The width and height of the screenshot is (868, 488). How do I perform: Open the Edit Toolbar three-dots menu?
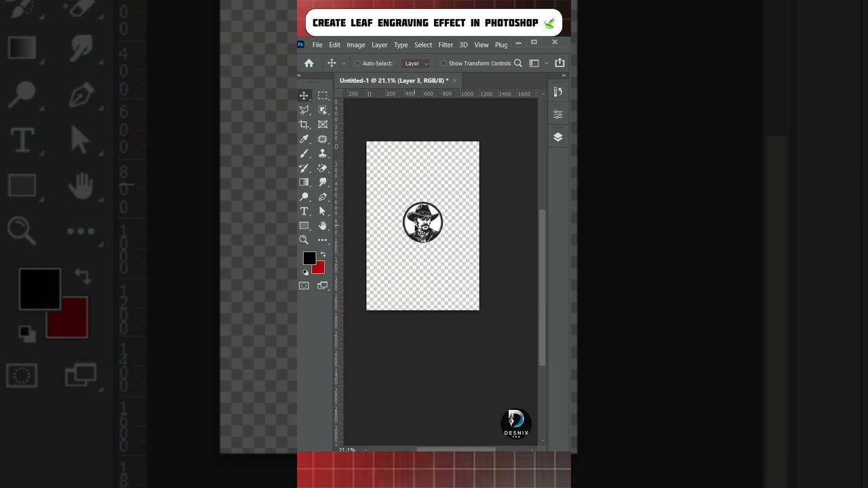pyautogui.click(x=323, y=240)
